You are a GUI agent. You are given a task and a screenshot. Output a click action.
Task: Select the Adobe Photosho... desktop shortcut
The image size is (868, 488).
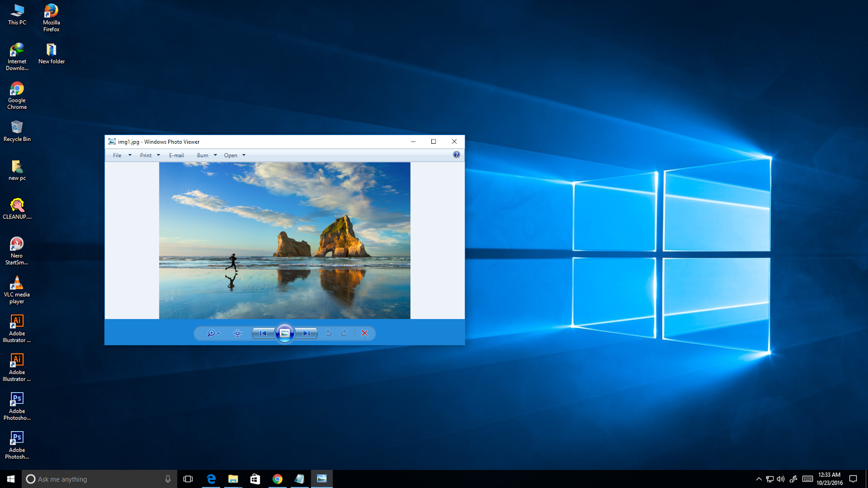[x=17, y=407]
